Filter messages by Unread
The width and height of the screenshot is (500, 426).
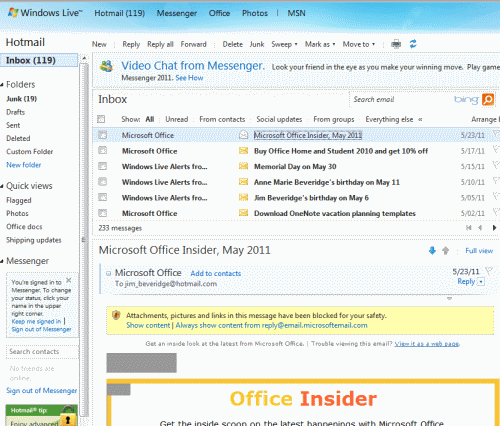tap(177, 119)
